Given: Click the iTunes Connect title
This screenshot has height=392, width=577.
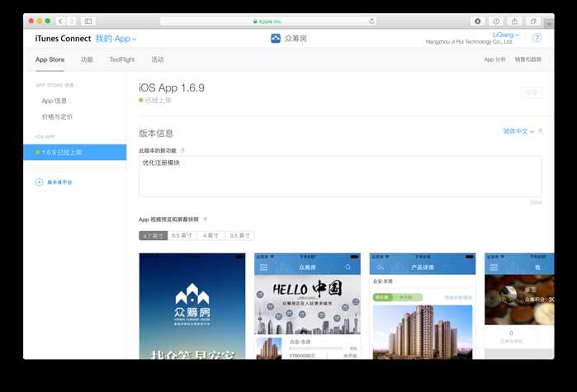Looking at the screenshot, I should pos(63,39).
